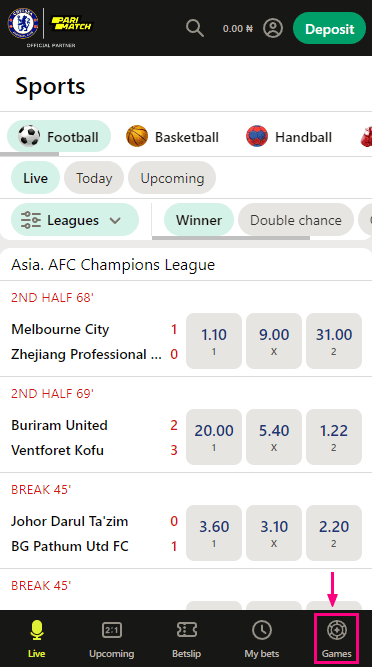Pick 1.22 odds for Ventforet Kofu
The width and height of the screenshot is (372, 667).
coord(334,437)
